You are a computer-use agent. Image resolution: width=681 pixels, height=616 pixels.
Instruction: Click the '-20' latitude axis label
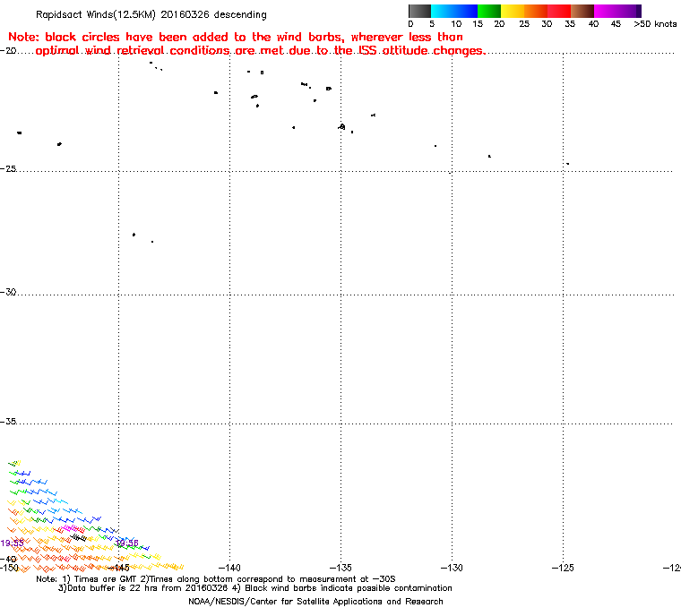click(8, 51)
